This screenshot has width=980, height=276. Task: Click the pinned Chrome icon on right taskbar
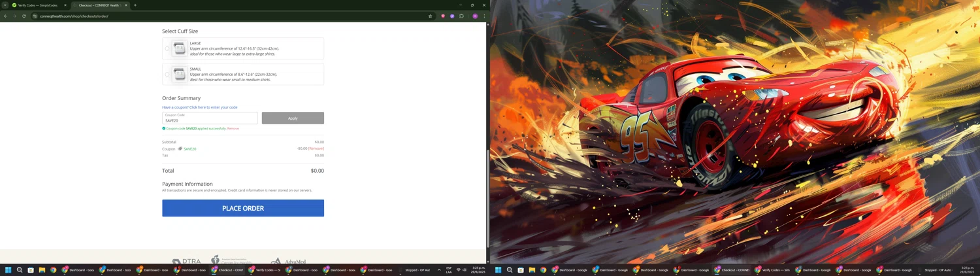coord(543,270)
